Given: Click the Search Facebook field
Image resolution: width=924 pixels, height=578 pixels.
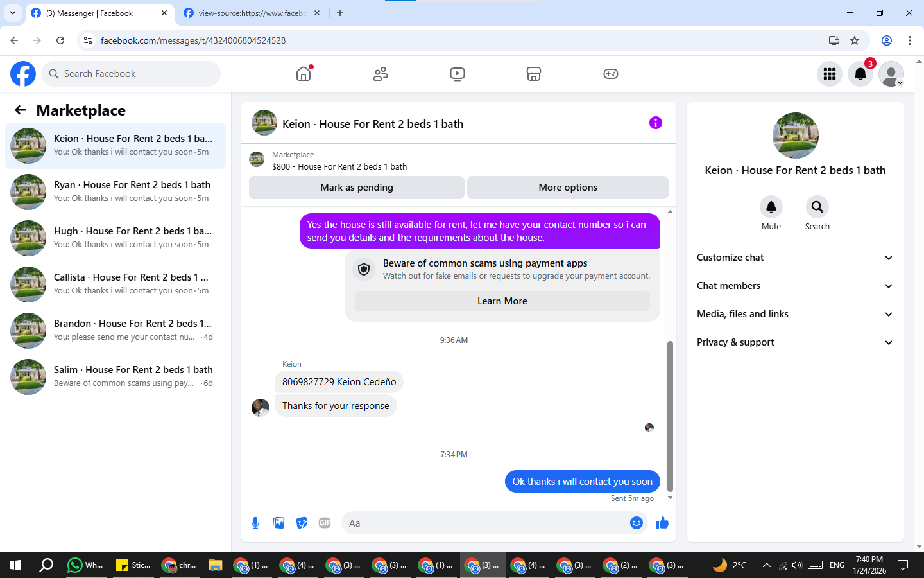Looking at the screenshot, I should (x=131, y=74).
